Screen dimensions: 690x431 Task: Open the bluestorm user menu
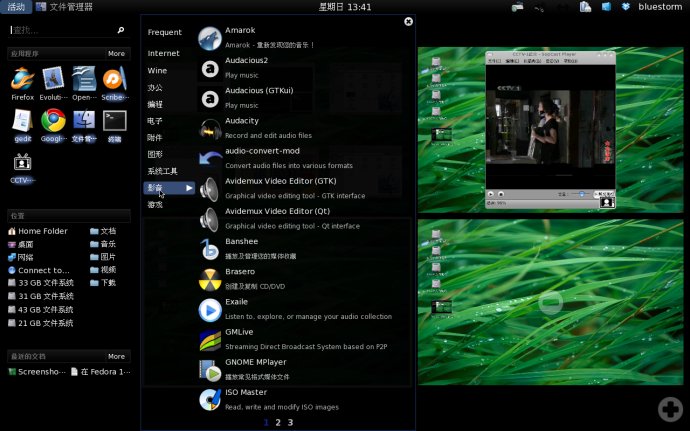660,7
